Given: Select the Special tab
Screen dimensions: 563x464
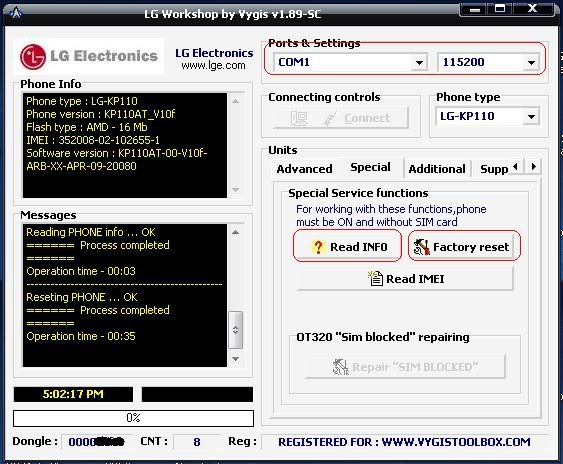Looking at the screenshot, I should (x=371, y=167).
